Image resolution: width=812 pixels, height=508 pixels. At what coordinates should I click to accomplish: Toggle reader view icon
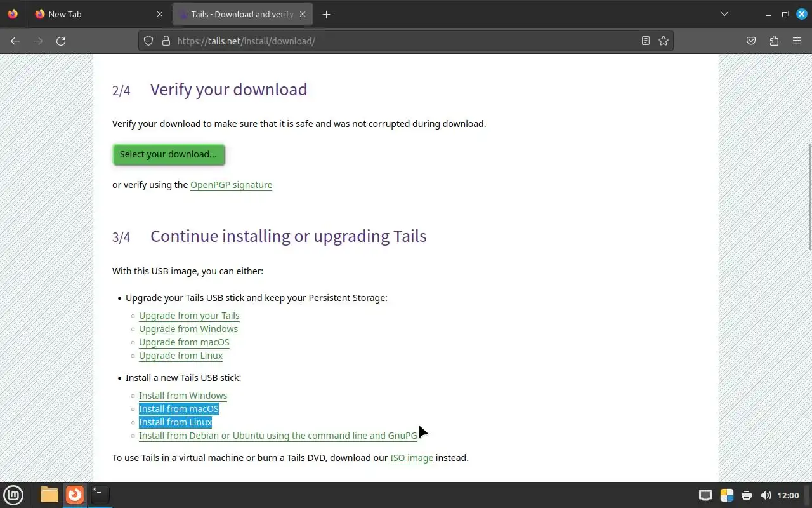645,41
